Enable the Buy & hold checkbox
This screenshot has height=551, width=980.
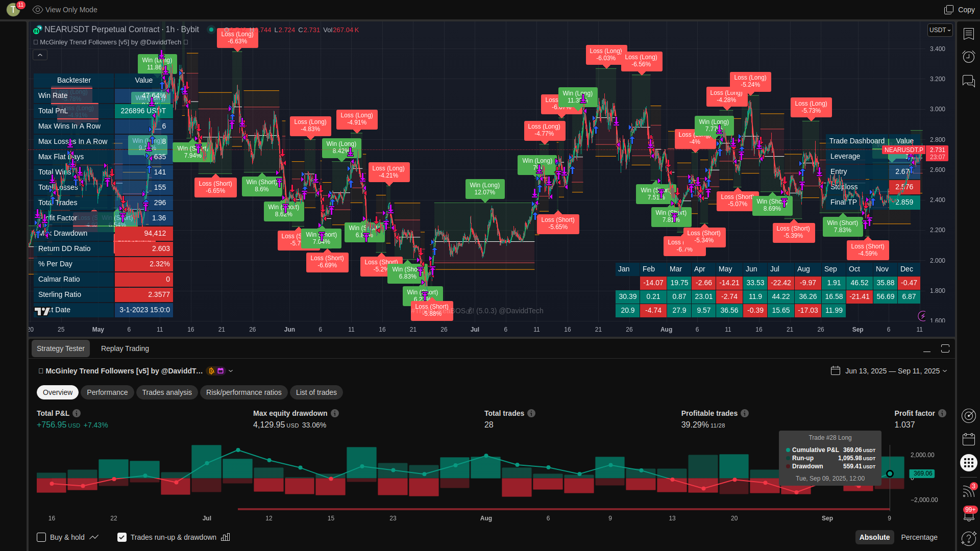pos(41,537)
